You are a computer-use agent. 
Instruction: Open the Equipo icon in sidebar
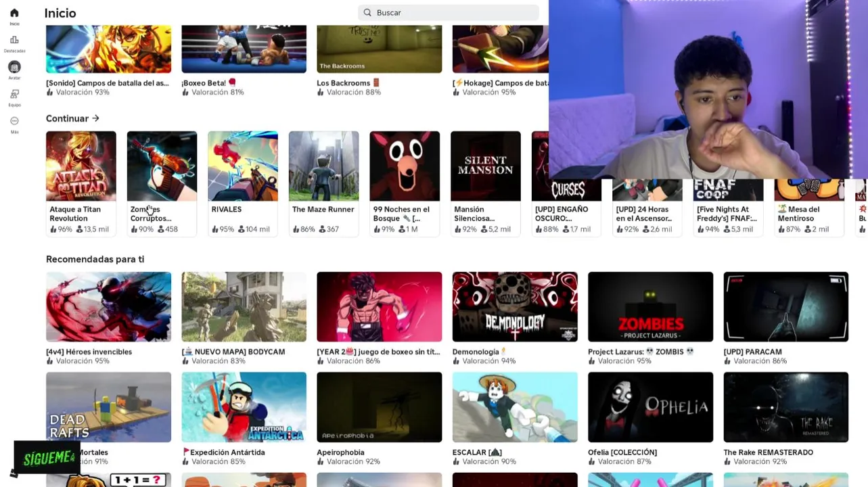point(14,94)
